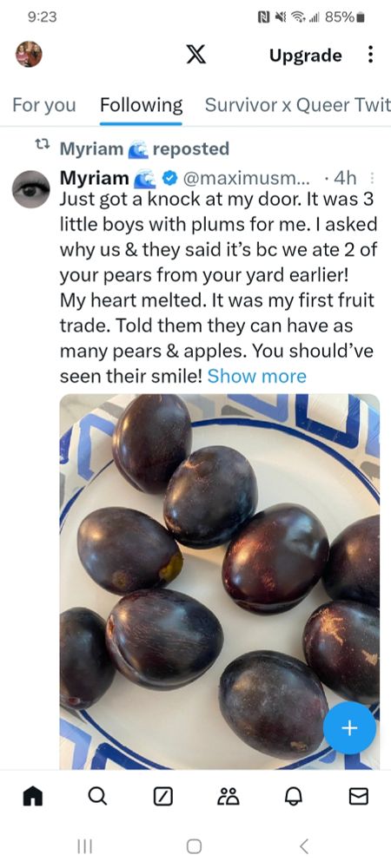Viewport: 391px width, 868px height.
Task: Open the Grok slash icon
Action: [162, 797]
